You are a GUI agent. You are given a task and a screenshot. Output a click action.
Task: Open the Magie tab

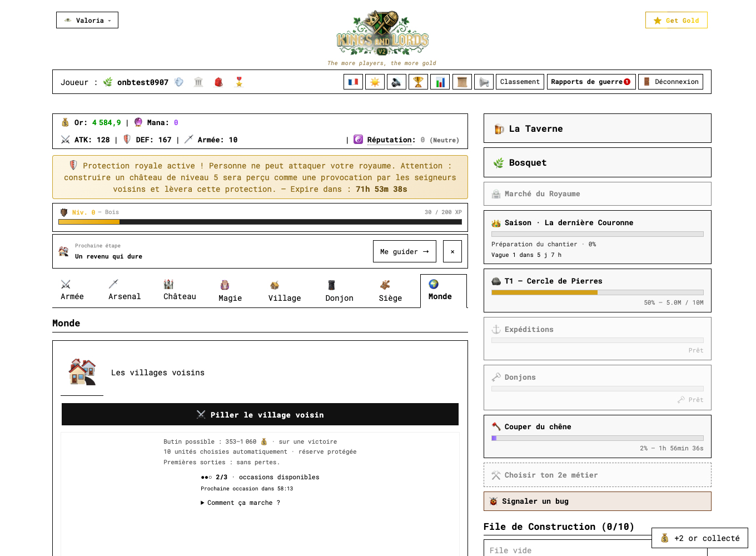point(230,291)
